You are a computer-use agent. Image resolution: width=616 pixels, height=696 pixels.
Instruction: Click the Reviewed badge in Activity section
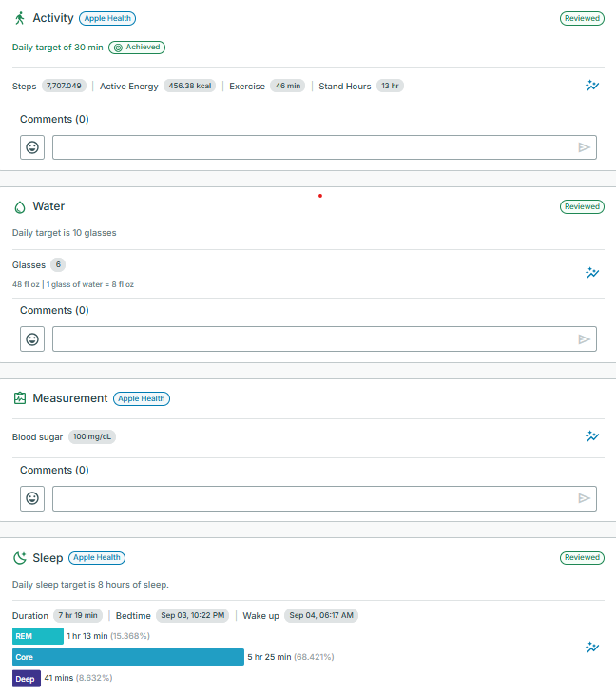(582, 18)
